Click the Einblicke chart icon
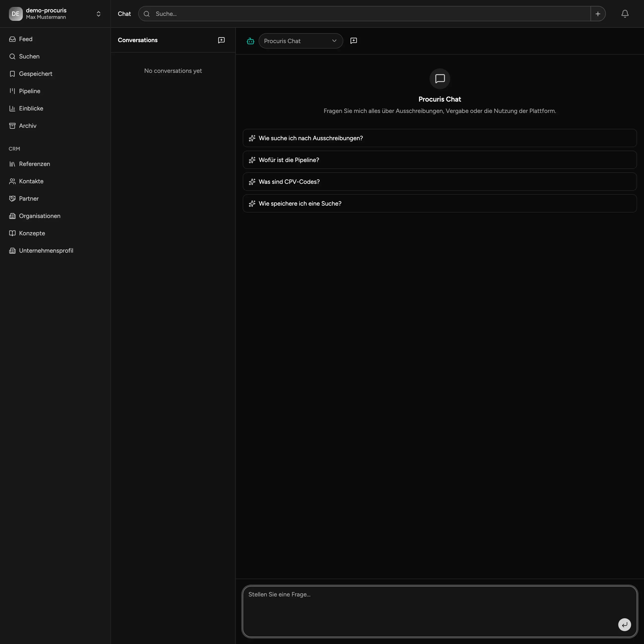Screen dimensions: 644x644 tap(12, 108)
